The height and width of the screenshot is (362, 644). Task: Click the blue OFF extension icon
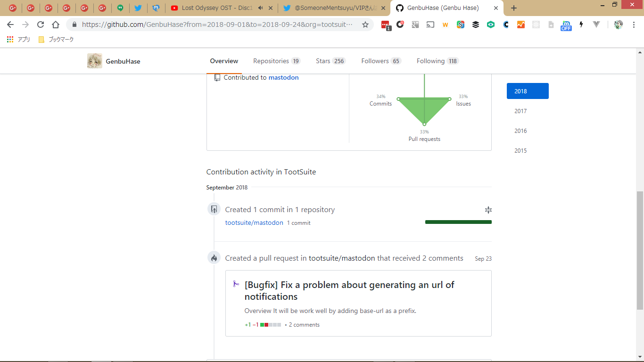tap(566, 25)
